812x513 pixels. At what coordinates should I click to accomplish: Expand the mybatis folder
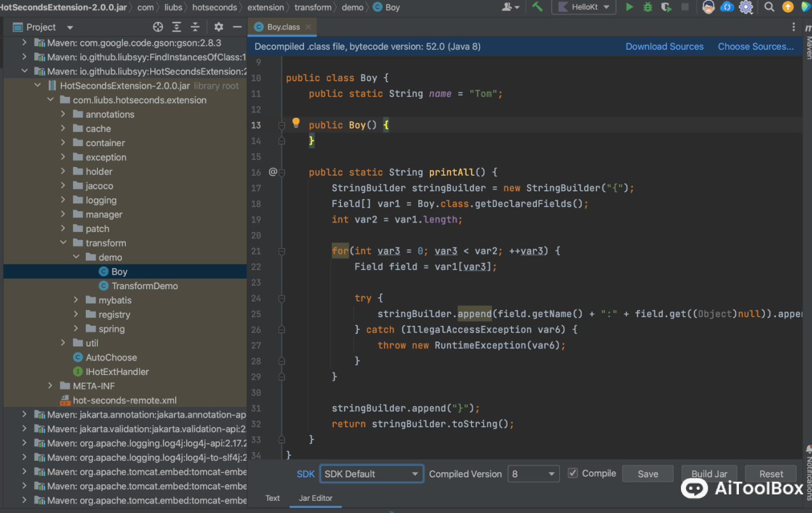(x=76, y=300)
